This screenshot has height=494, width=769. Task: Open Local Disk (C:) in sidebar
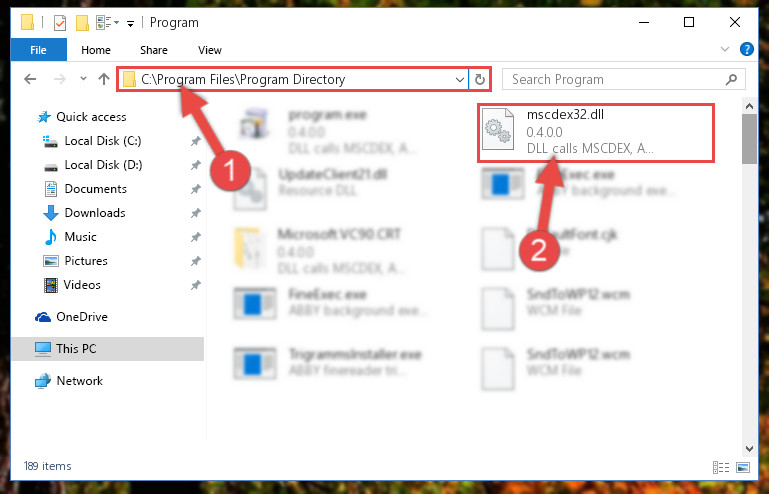(103, 141)
